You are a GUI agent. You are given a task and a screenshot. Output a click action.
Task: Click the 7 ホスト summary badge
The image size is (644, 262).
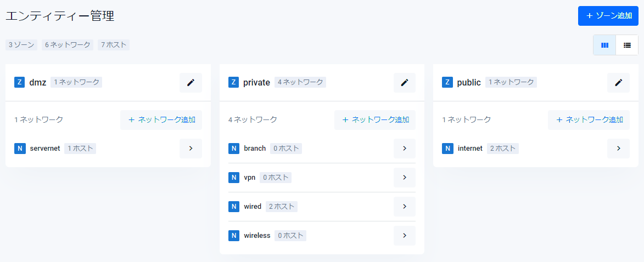[114, 45]
